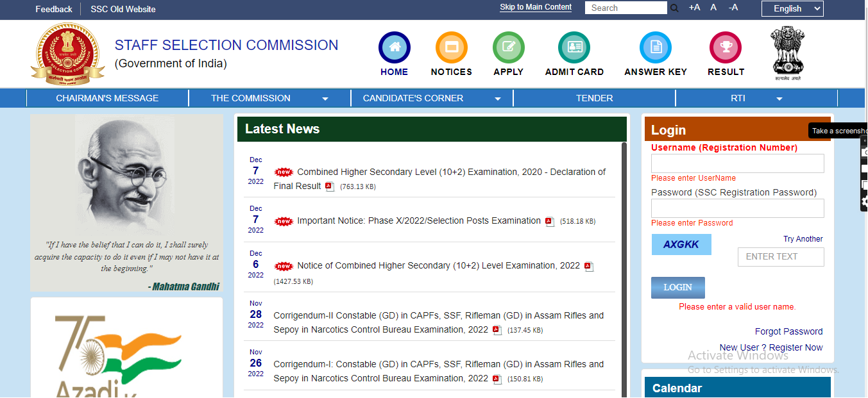Click the LOGIN button
This screenshot has width=868, height=398.
click(678, 287)
